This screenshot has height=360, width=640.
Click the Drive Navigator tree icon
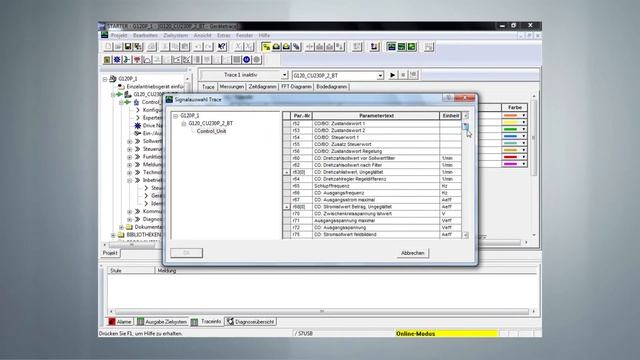tap(138, 125)
